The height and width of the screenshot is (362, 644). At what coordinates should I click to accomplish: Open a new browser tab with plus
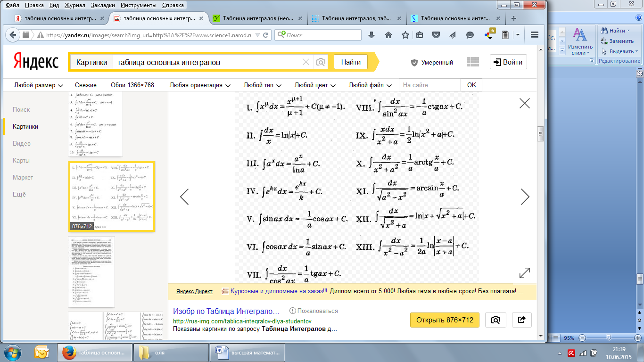pos(514,19)
